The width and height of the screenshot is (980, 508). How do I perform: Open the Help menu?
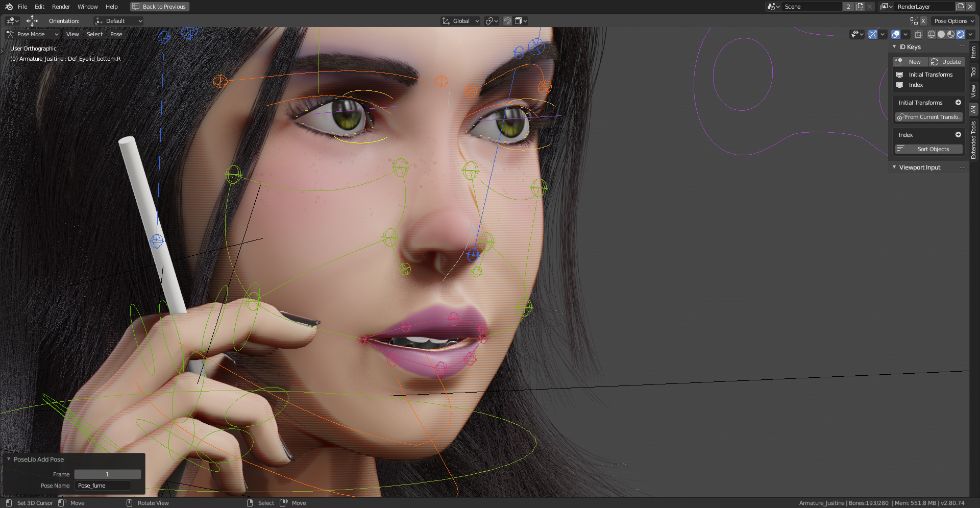click(x=112, y=7)
